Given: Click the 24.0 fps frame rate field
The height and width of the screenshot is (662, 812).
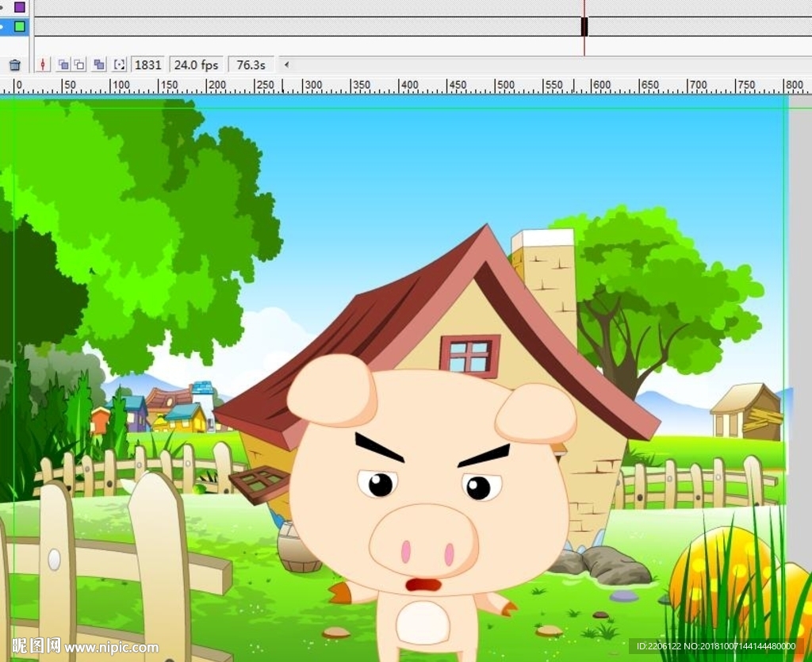Looking at the screenshot, I should coord(197,65).
